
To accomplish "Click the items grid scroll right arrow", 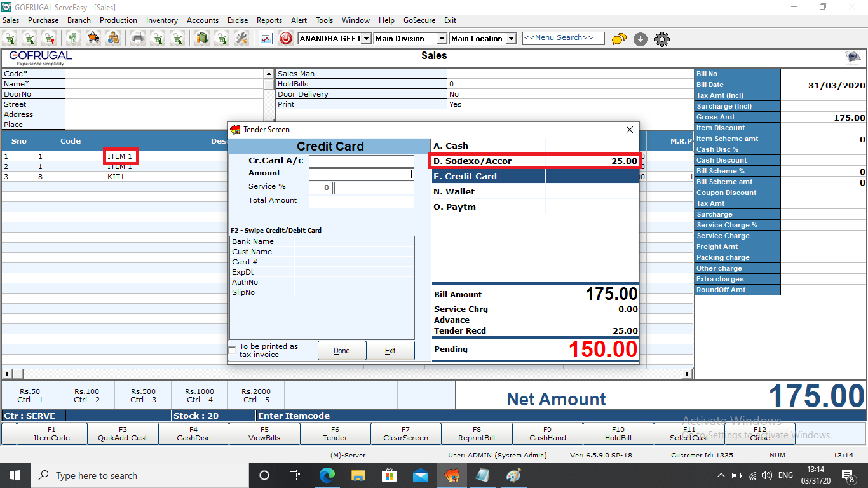I will point(688,374).
